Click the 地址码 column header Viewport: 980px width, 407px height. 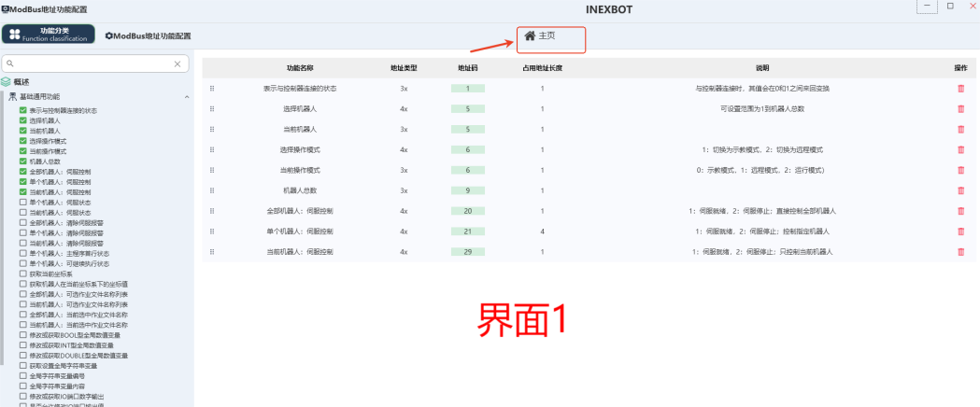point(467,68)
